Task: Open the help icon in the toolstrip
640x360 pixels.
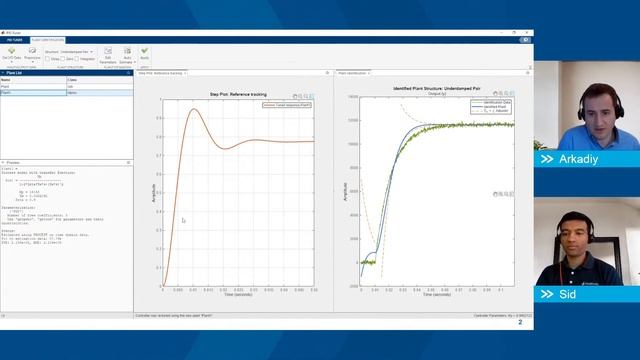Action: point(525,40)
